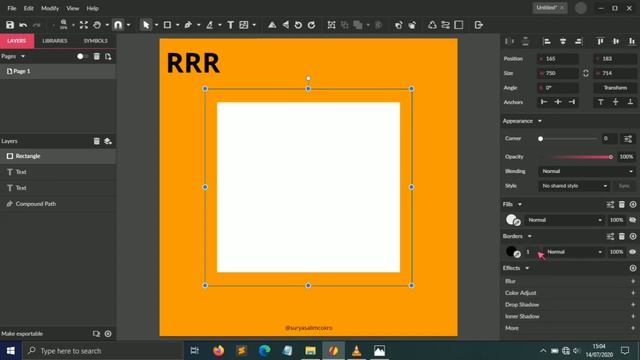
Task: Toggle the Pages view switch
Action: 82,56
